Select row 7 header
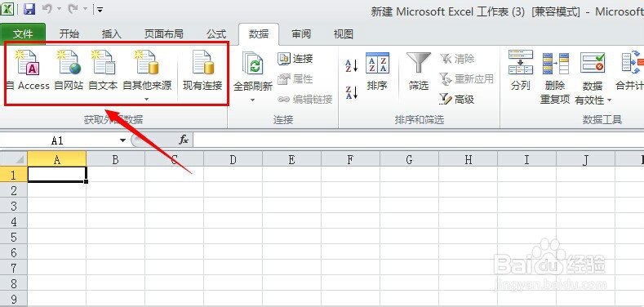 coord(14,268)
